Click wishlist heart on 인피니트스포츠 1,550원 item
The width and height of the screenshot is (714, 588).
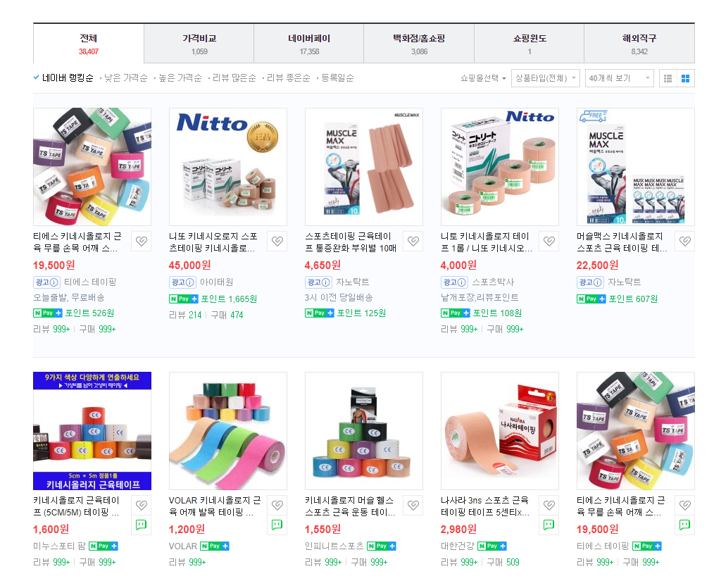(413, 505)
